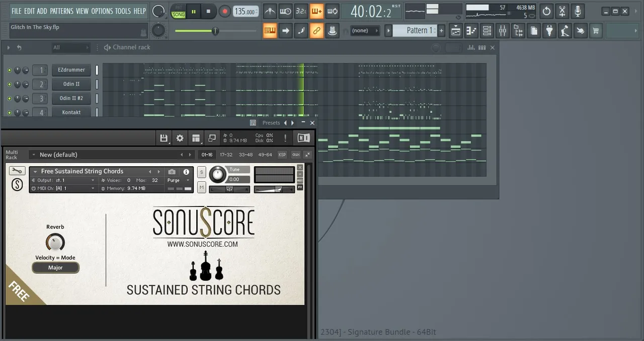Open the TOOLS menu
Screen dimensions: 644x341
point(123,11)
